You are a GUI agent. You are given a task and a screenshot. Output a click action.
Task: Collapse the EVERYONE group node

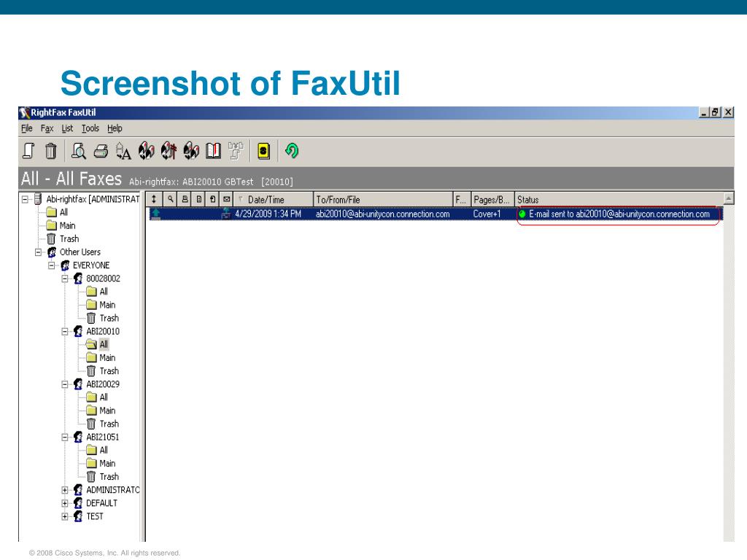[52, 265]
